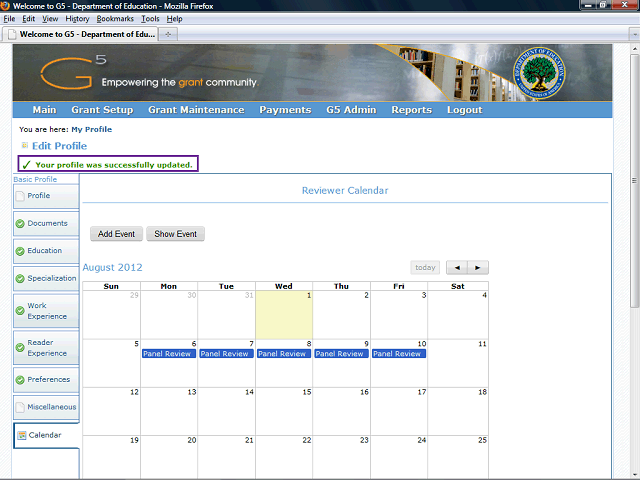Open the History menu

pyautogui.click(x=77, y=19)
